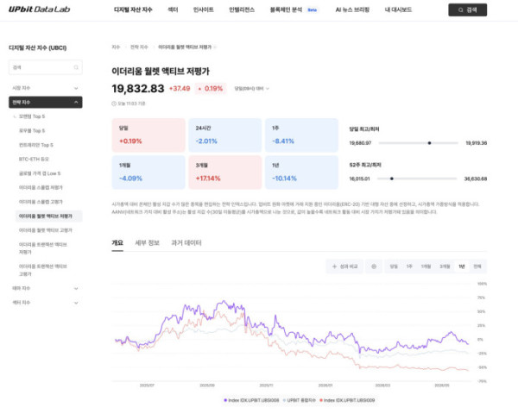
Task: Set chart period to 1주
Action: [x=409, y=266]
